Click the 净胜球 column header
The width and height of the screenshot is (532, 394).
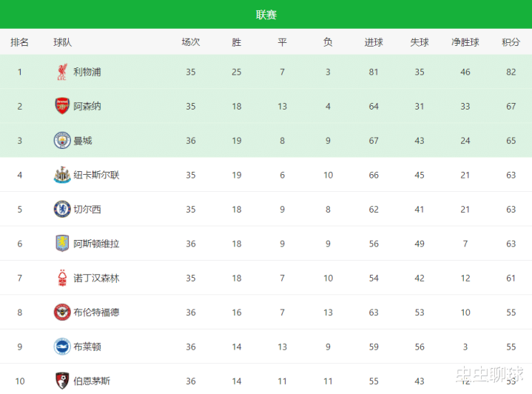point(465,42)
